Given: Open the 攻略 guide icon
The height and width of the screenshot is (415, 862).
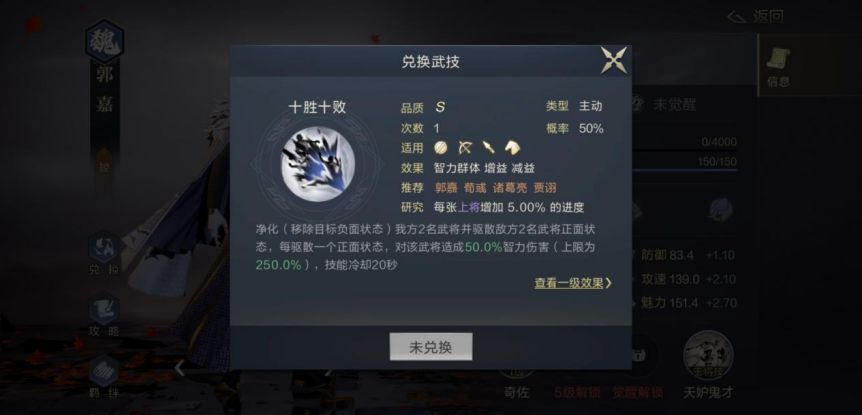Looking at the screenshot, I should pos(104,315).
